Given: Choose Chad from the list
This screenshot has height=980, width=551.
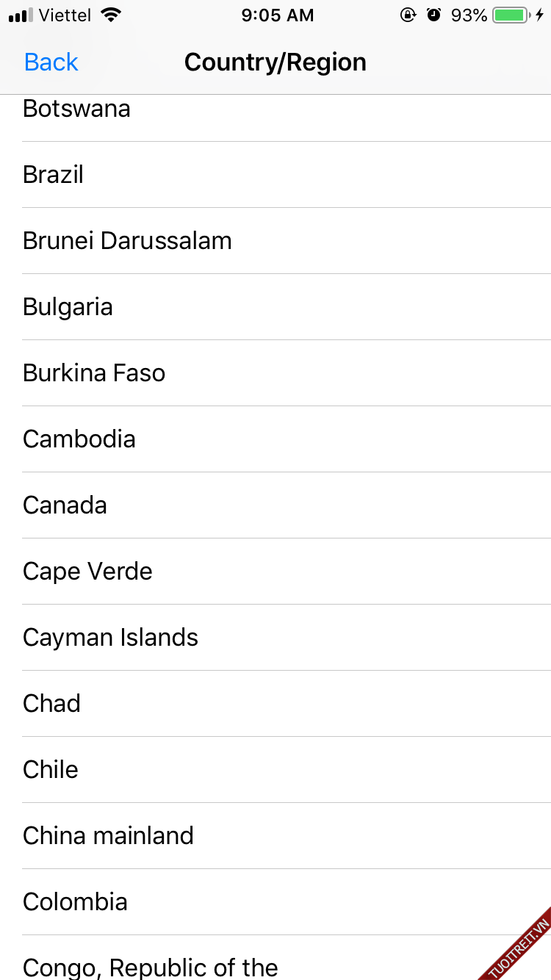Looking at the screenshot, I should point(51,704).
